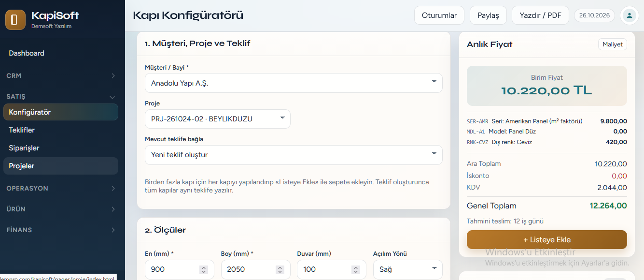644x280 pixels.
Task: Select Konfigüratör in the sidebar
Action: [61, 112]
